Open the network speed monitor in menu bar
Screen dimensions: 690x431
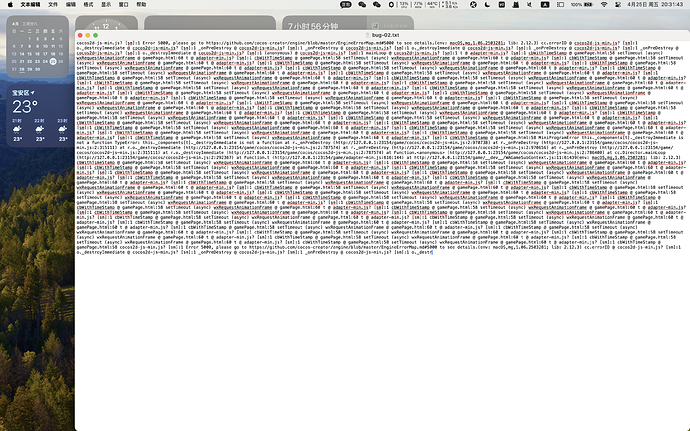click(451, 4)
